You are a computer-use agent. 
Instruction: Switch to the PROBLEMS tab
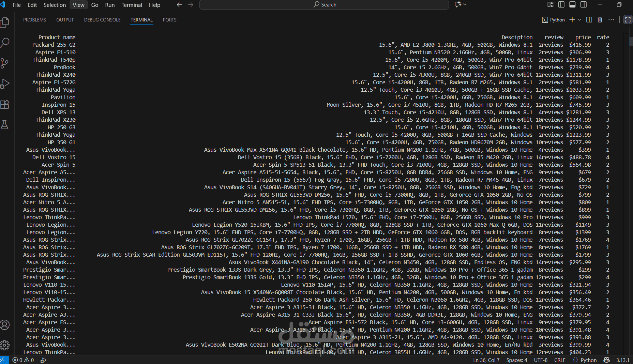[34, 20]
